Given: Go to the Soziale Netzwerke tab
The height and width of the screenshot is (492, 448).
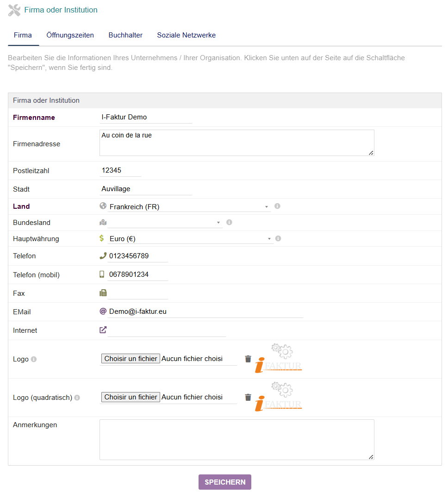Looking at the screenshot, I should (x=186, y=35).
